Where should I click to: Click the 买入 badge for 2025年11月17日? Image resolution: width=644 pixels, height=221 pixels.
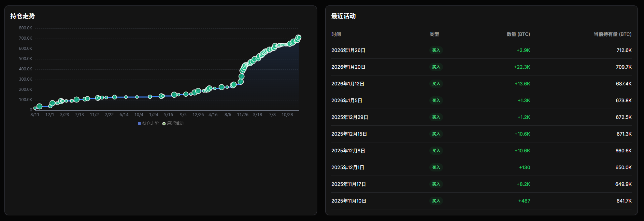[x=436, y=184]
